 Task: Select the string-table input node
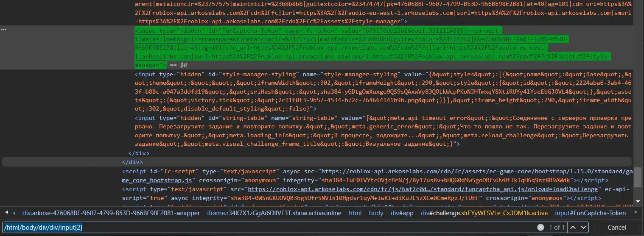click(383, 130)
